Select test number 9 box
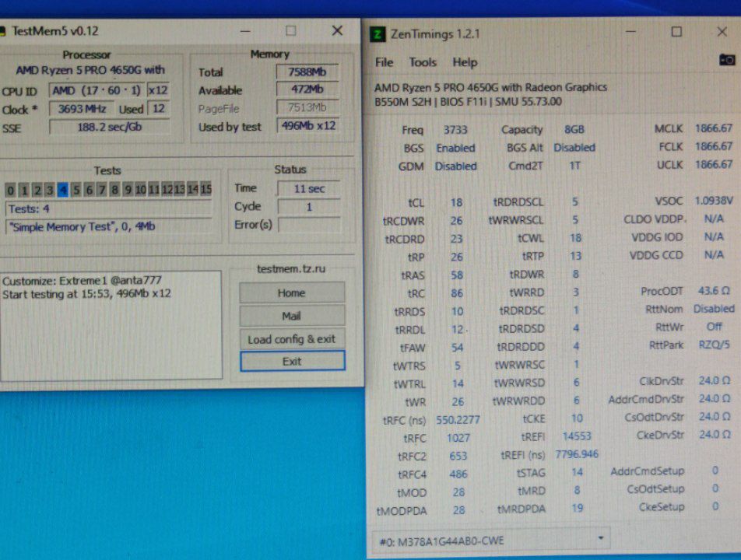The height and width of the screenshot is (560, 741). (x=128, y=190)
